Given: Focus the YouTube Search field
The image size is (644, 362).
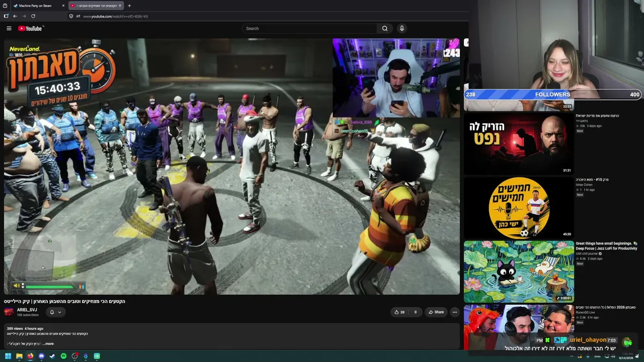Looking at the screenshot, I should coord(309,29).
